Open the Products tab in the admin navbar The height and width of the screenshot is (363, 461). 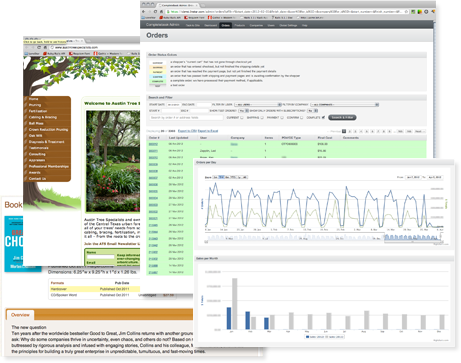click(x=239, y=25)
